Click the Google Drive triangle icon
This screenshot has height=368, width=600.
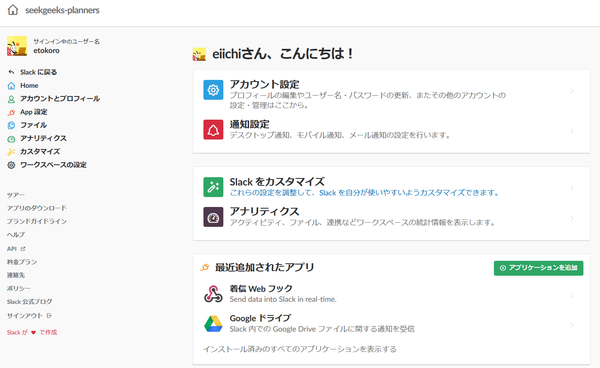(x=213, y=324)
